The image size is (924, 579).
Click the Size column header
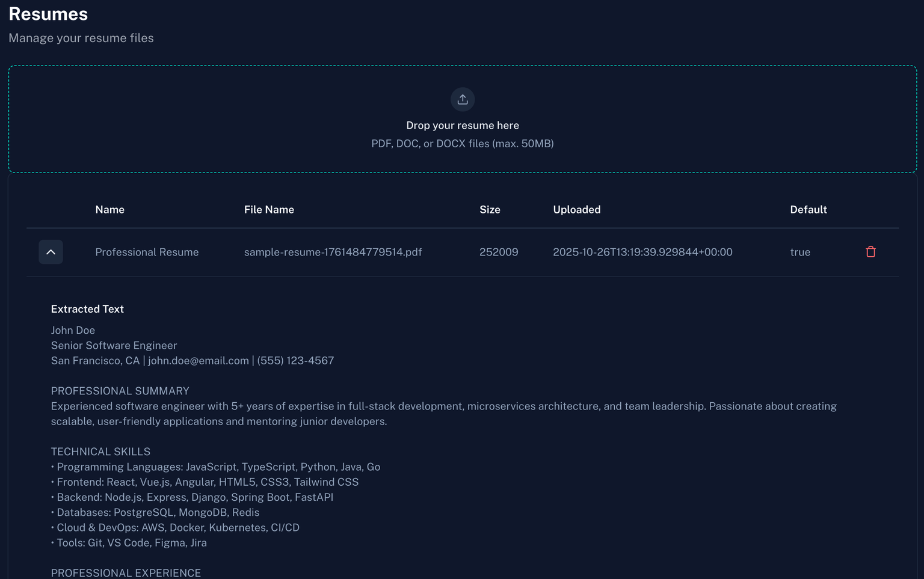coord(490,209)
